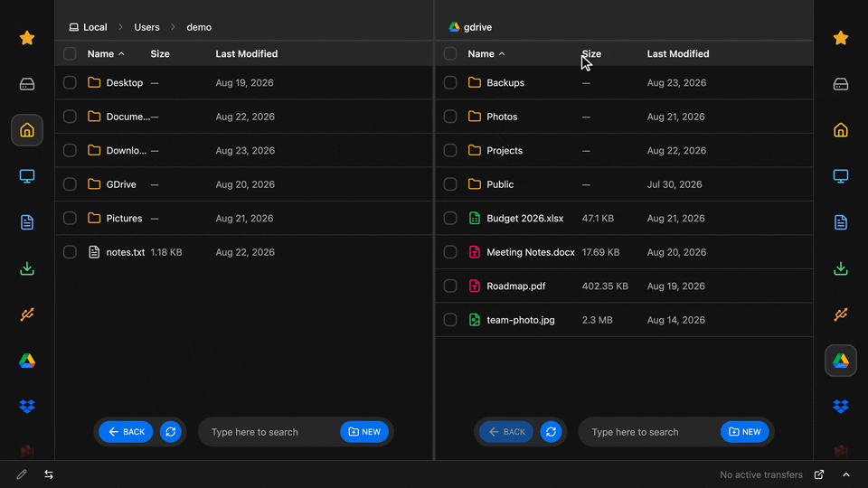The height and width of the screenshot is (488, 868).
Task: Open transfers in external window icon
Action: tap(819, 474)
